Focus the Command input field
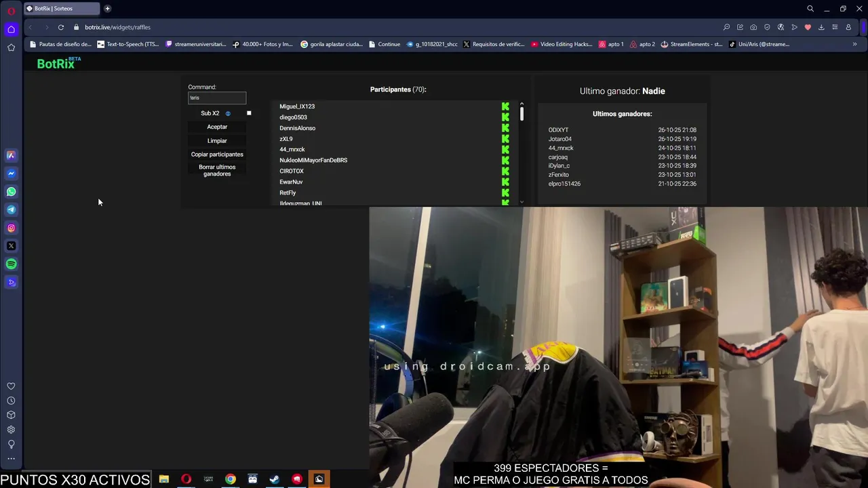 tap(217, 98)
